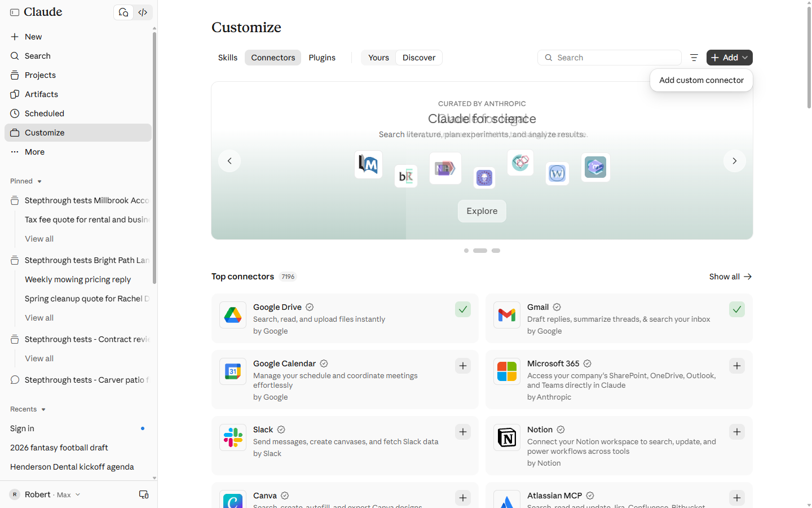Image resolution: width=812 pixels, height=508 pixels.
Task: Open Weekly mowing pricing reply chat
Action: pos(78,279)
